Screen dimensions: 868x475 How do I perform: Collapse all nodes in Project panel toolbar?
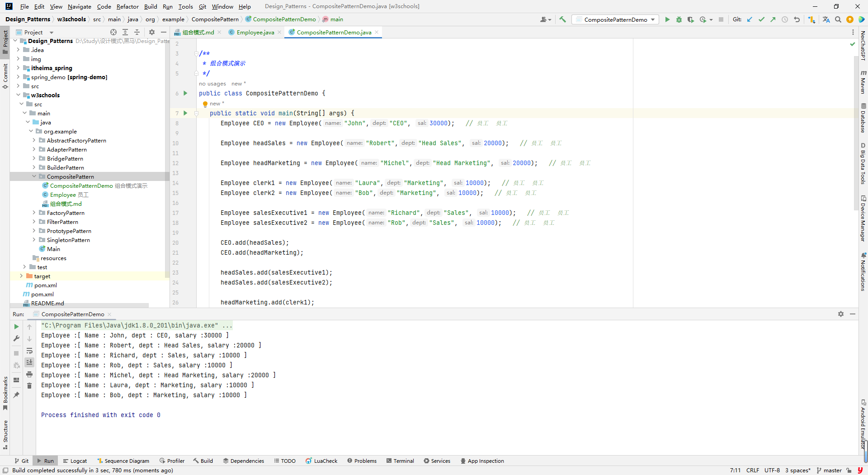(137, 32)
